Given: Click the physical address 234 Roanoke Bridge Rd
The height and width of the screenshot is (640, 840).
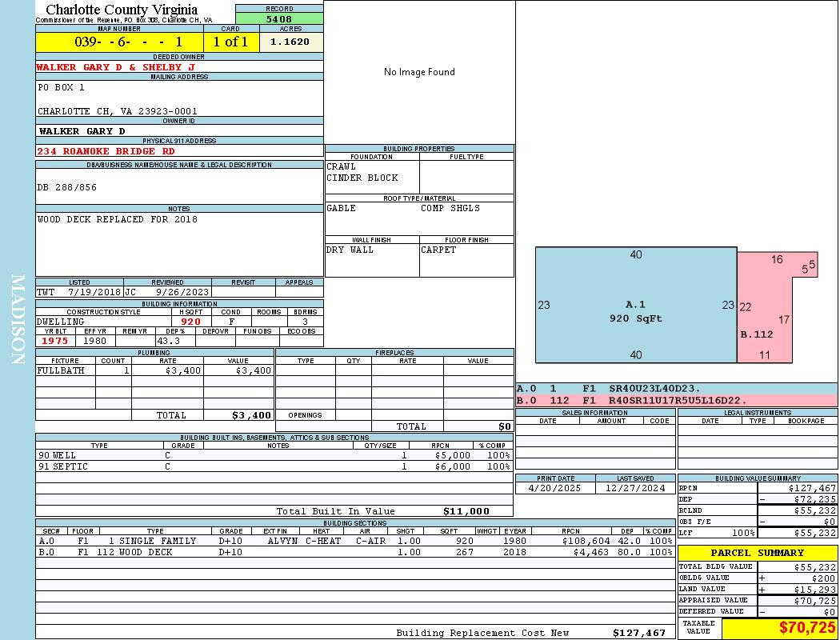Looking at the screenshot, I should pyautogui.click(x=106, y=151).
